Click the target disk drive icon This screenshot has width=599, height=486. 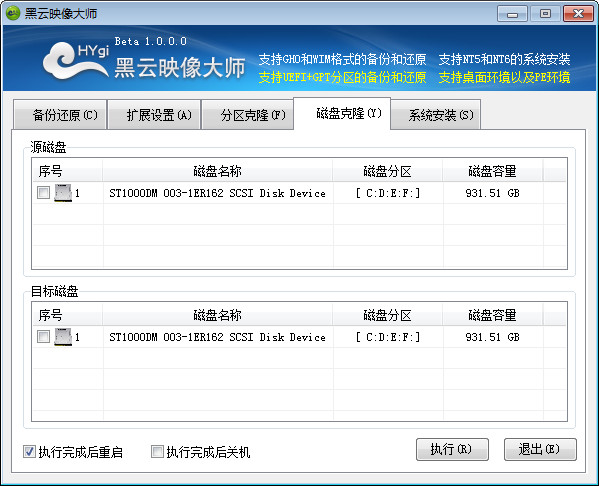(63, 337)
